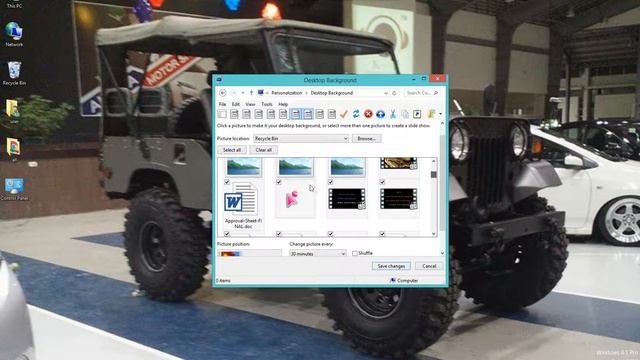Click the Desktop Background breadcrumb

click(x=331, y=93)
